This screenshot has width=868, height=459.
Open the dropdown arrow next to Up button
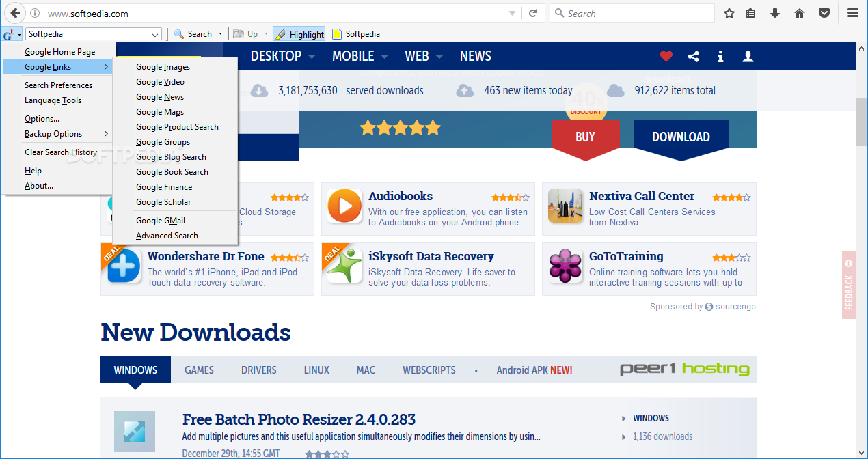(266, 34)
